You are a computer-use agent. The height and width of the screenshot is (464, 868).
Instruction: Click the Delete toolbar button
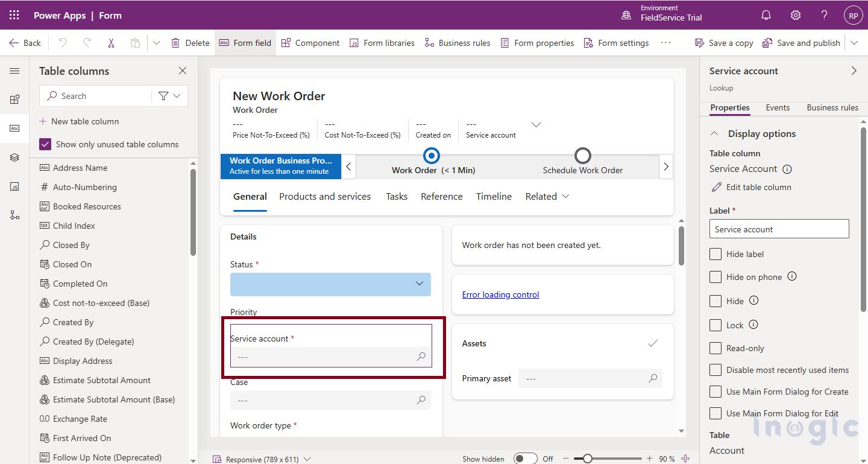(x=190, y=43)
